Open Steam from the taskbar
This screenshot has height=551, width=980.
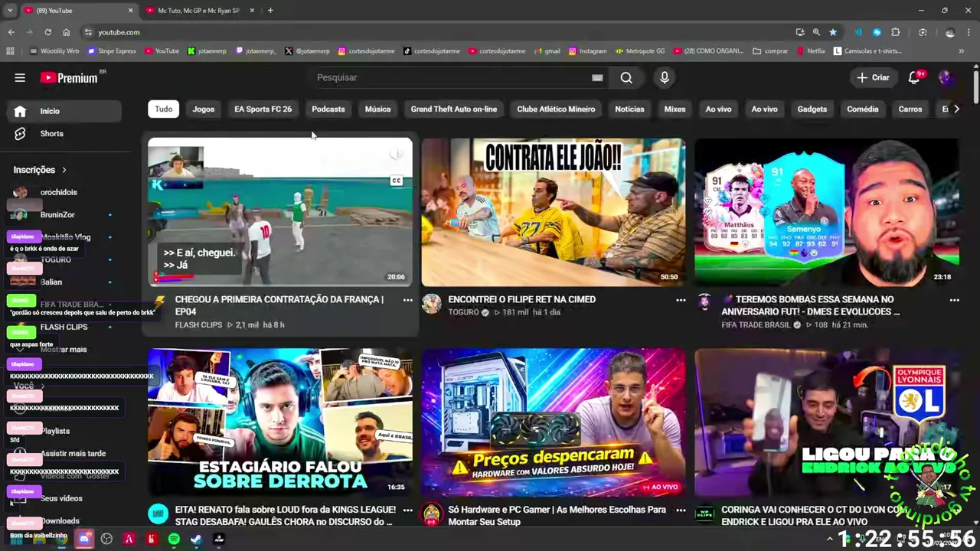(x=196, y=539)
